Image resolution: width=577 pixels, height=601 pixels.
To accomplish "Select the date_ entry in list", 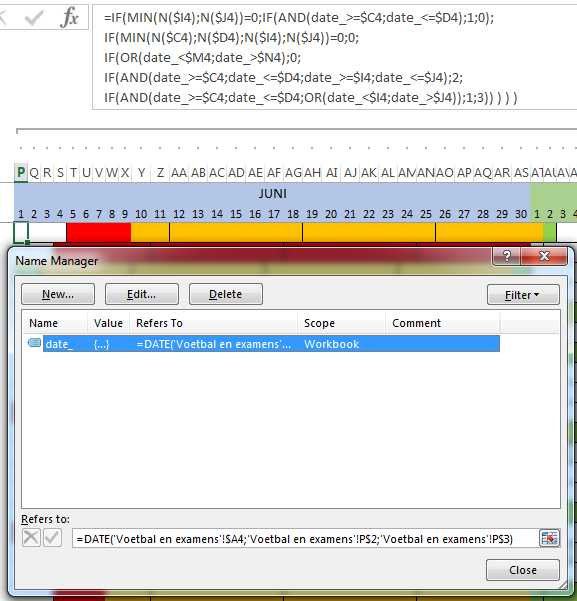I will [x=271, y=344].
